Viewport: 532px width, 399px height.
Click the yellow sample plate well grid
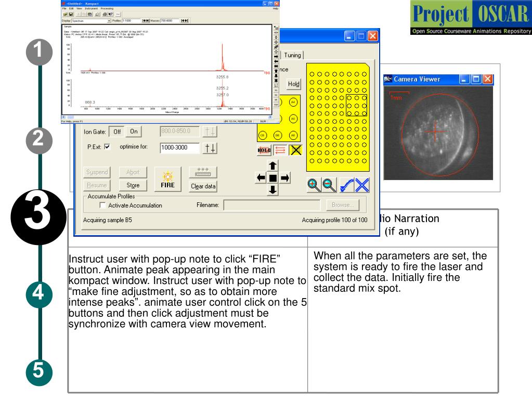pos(338,118)
